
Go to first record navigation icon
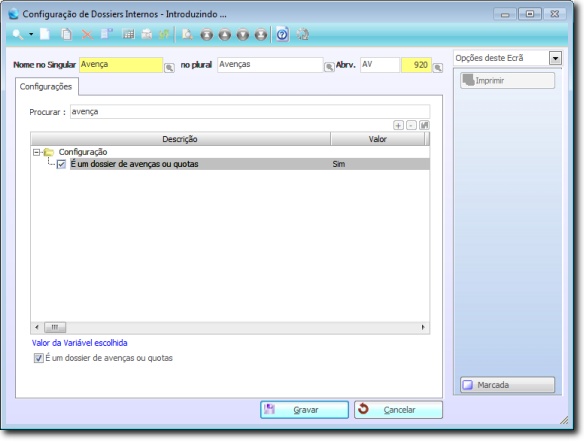(x=207, y=35)
